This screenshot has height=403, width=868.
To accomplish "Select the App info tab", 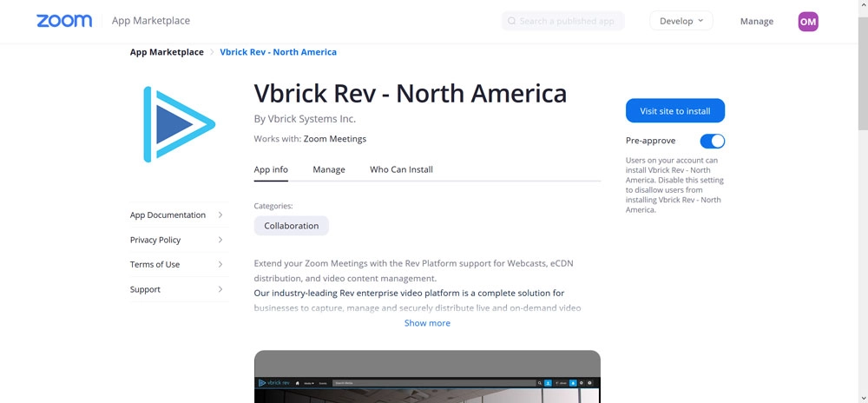I will pos(271,170).
